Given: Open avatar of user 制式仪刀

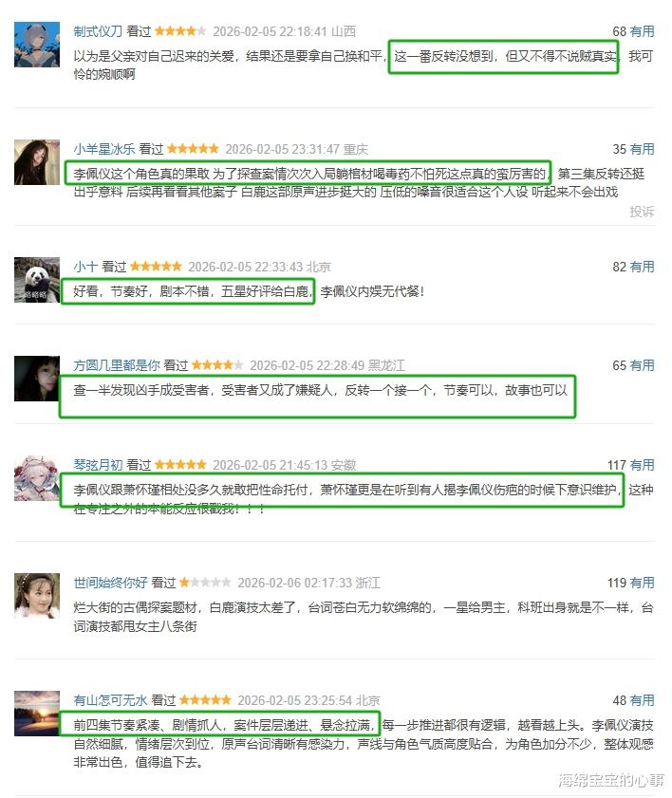Looking at the screenshot, I should click(x=37, y=45).
